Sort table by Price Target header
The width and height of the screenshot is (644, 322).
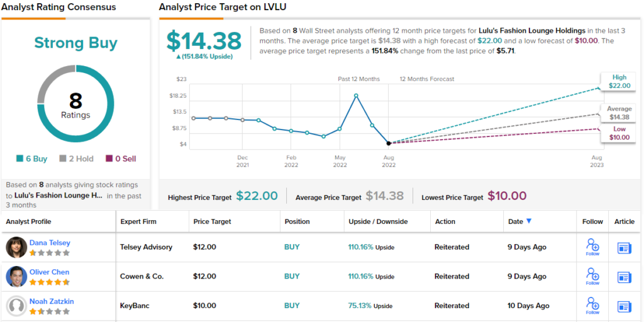[x=212, y=221]
